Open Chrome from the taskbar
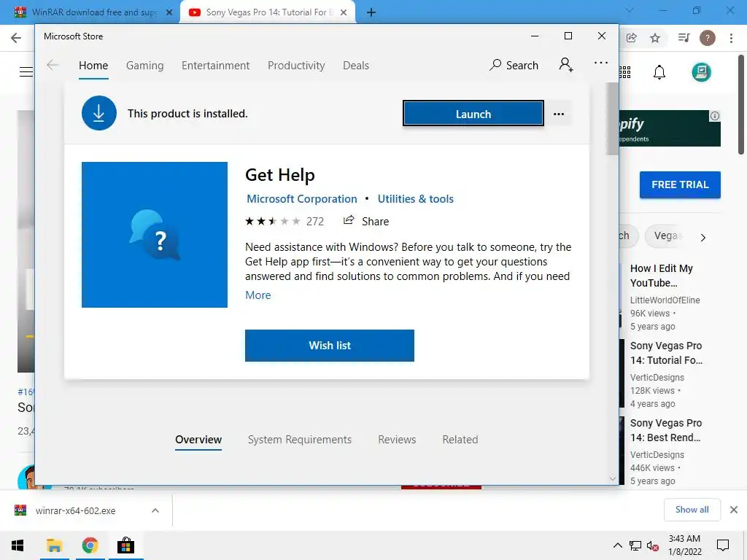 (x=90, y=545)
